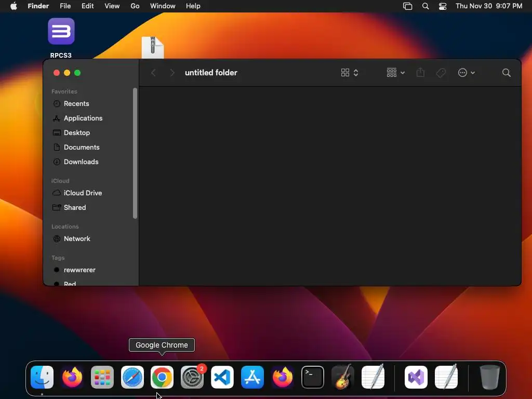532x399 pixels.
Task: Click the Downloads arrow icon in sidebar
Action: pyautogui.click(x=57, y=162)
